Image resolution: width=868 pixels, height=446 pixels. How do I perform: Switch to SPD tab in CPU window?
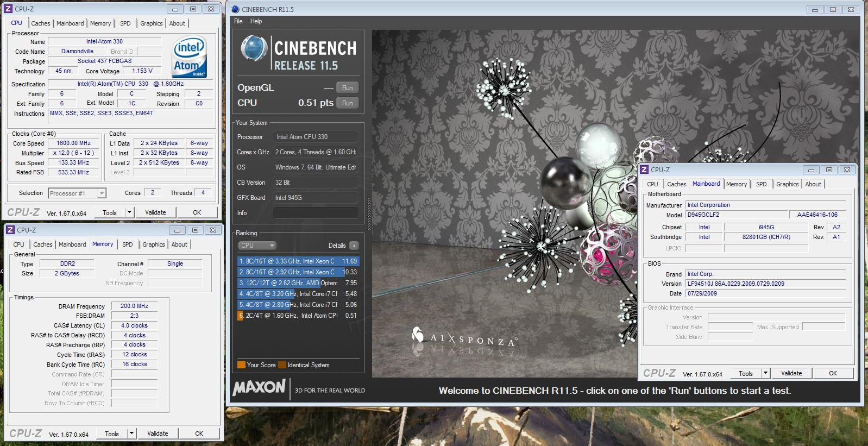[x=125, y=23]
